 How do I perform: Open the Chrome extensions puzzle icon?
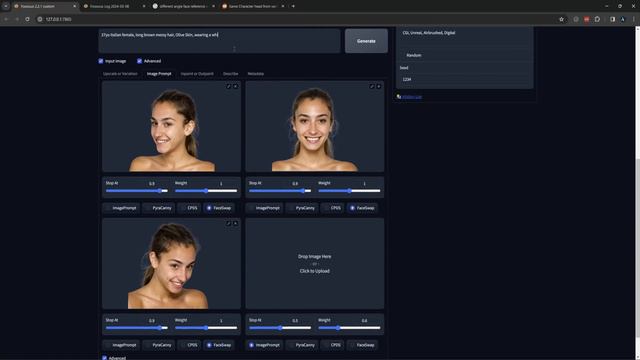[x=597, y=19]
